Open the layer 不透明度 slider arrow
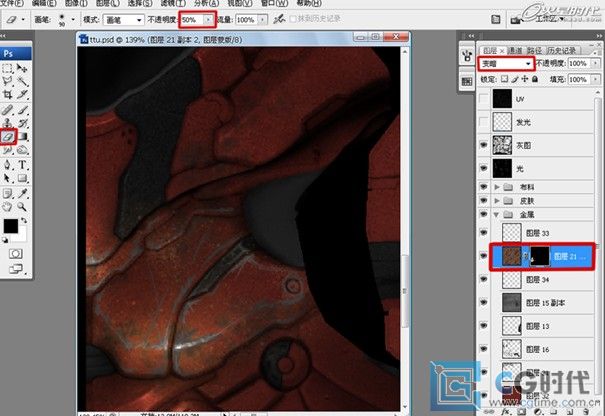 tap(595, 63)
